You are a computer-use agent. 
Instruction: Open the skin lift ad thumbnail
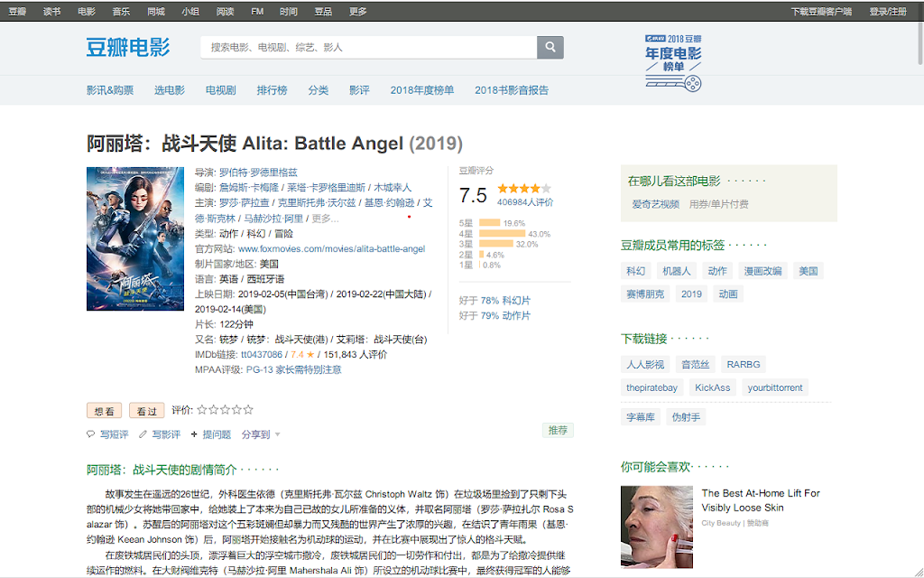click(x=657, y=527)
